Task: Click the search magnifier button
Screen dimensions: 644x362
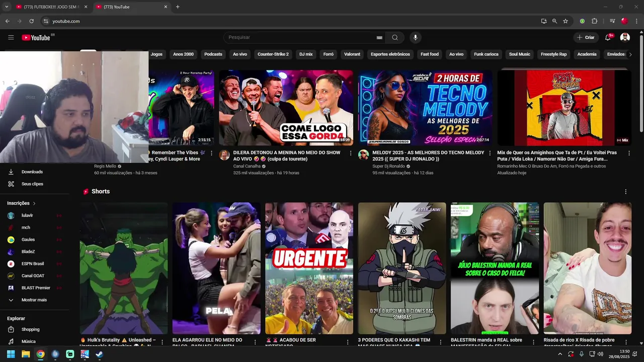Action: [x=395, y=37]
